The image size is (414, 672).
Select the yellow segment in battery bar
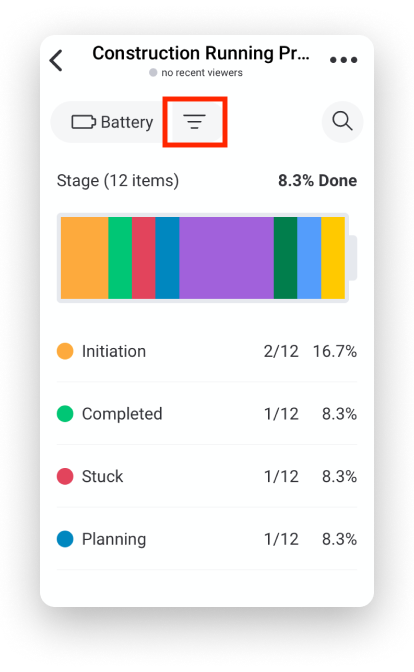point(333,258)
